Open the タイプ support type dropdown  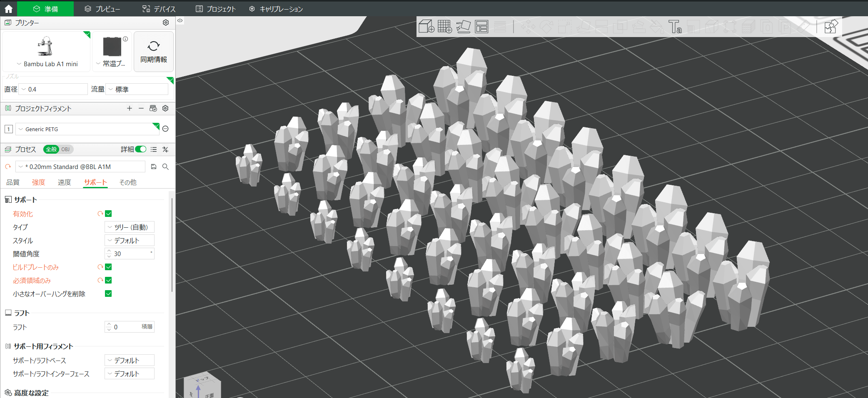pyautogui.click(x=130, y=227)
